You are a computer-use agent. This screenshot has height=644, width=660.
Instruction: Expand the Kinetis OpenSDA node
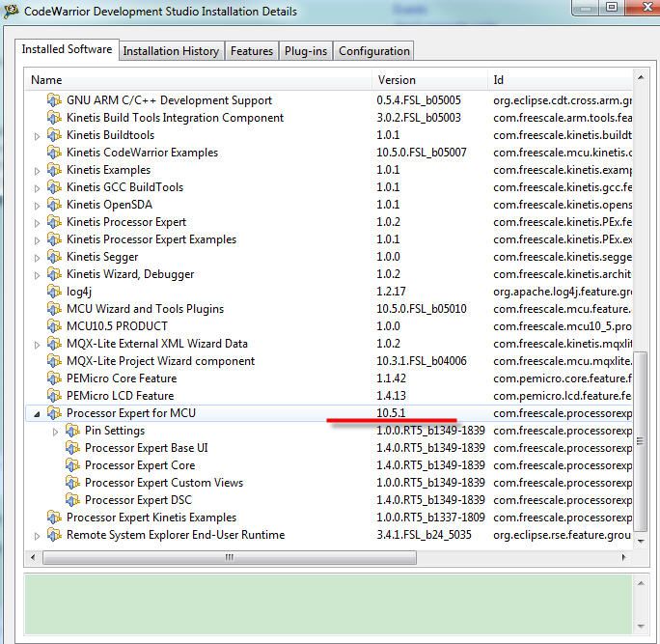pos(37,206)
